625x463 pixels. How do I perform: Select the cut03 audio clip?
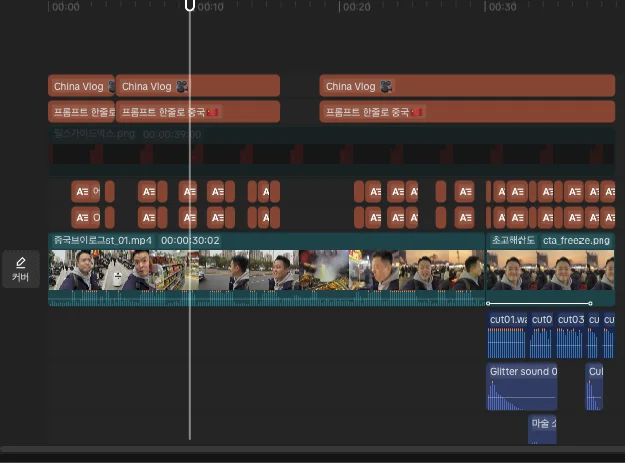[x=570, y=335]
